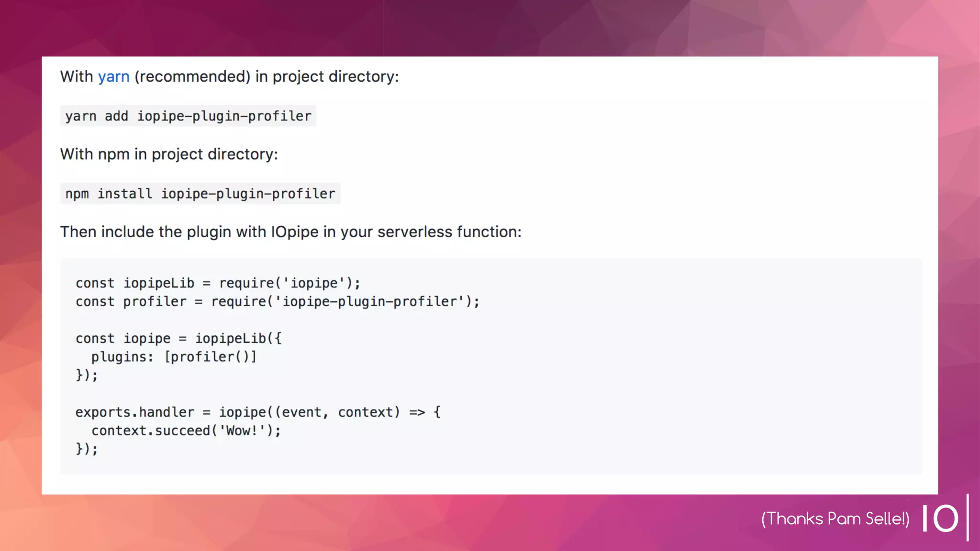The height and width of the screenshot is (551, 980).
Task: Click the '});' after plugins line
Action: [x=87, y=375]
